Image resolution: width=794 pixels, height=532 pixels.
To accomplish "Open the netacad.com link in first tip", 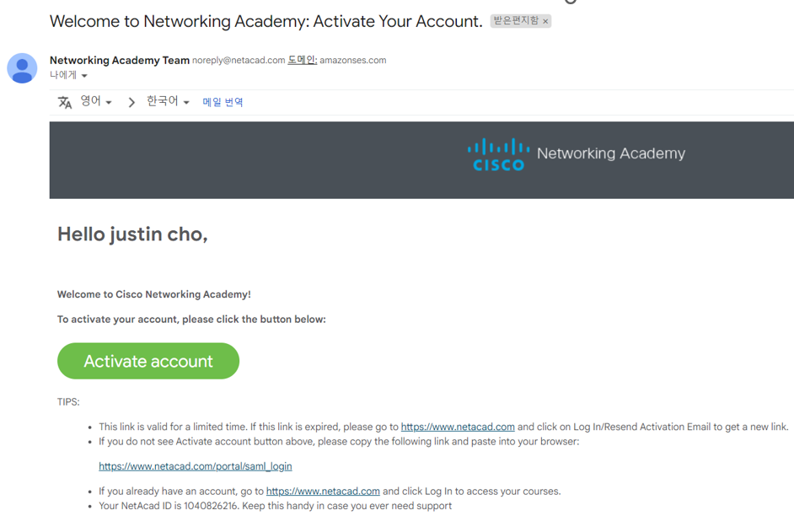I will 458,427.
